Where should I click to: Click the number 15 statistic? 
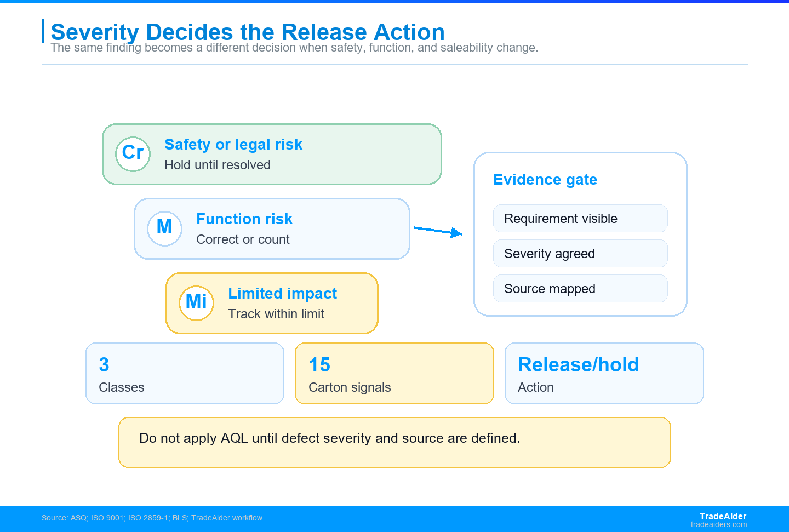click(319, 365)
